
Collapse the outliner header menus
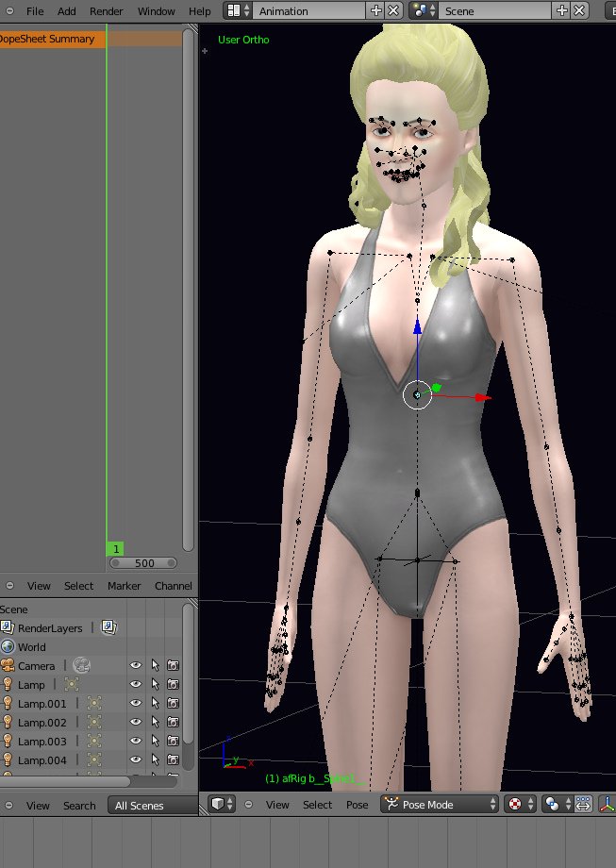point(9,806)
